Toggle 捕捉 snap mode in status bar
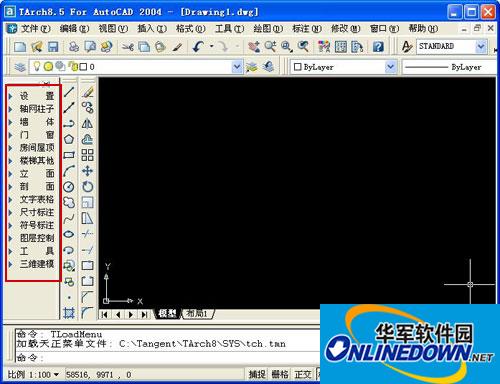The height and width of the screenshot is (384, 500). point(257,374)
